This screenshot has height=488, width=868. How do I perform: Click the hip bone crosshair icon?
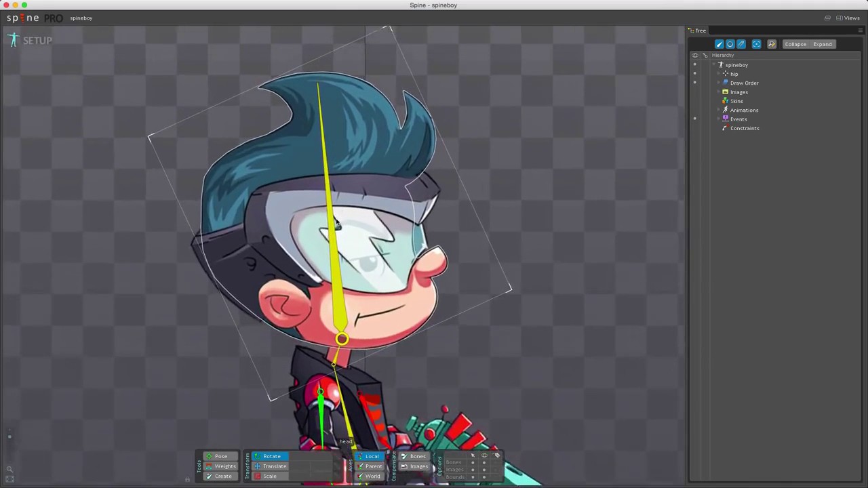[x=726, y=74]
